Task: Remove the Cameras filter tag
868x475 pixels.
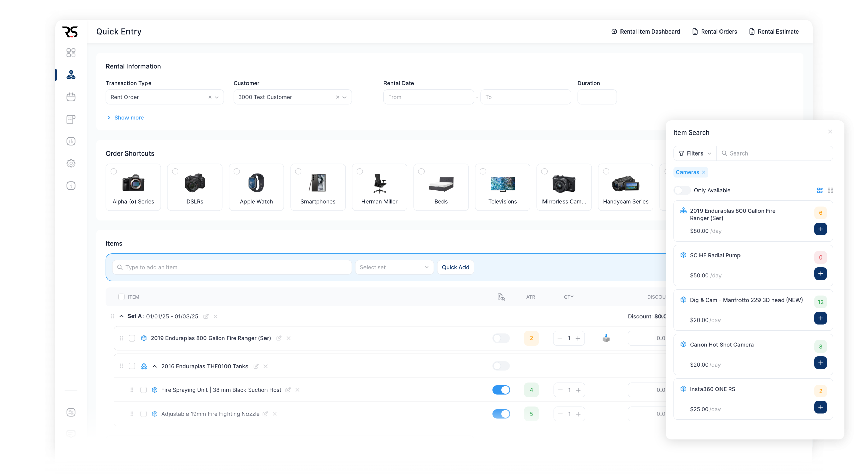Action: pyautogui.click(x=704, y=172)
